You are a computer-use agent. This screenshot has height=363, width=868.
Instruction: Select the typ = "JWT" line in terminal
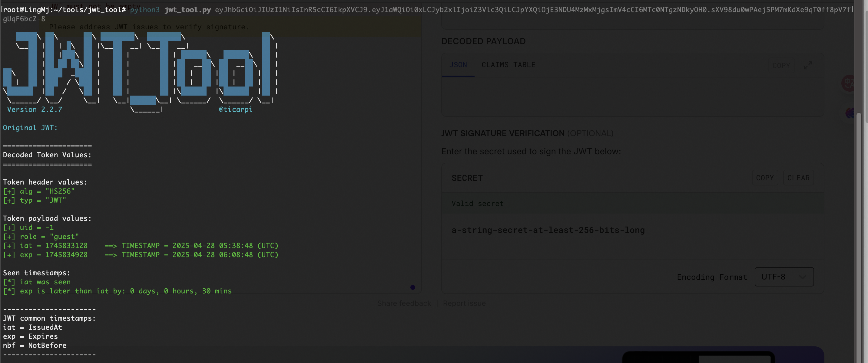coord(34,200)
